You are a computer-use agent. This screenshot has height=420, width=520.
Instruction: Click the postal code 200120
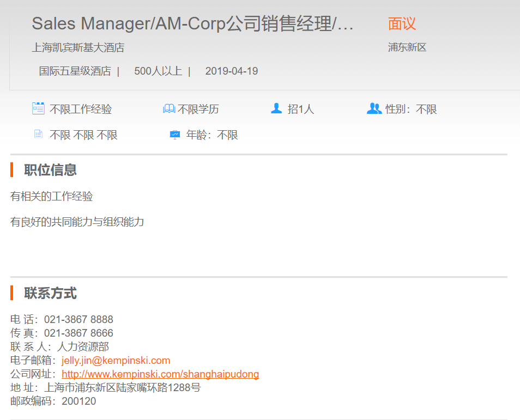(x=79, y=401)
